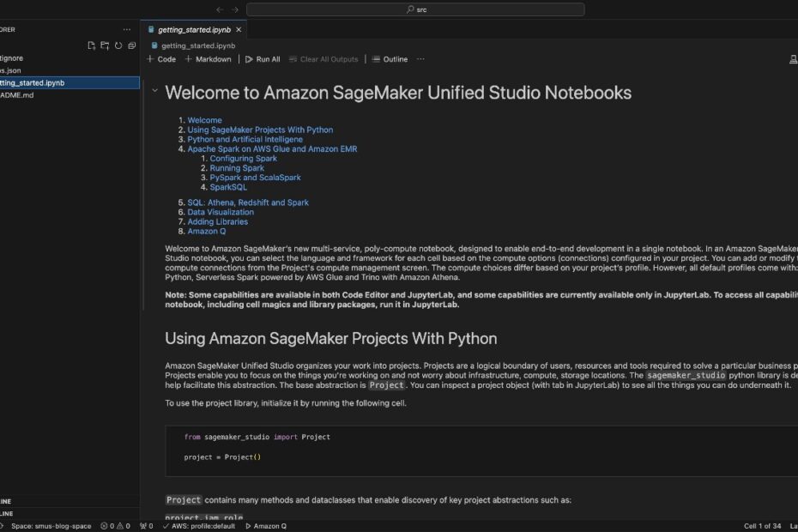The width and height of the screenshot is (798, 532).
Task: Click the New File icon in explorer
Action: coord(92,45)
